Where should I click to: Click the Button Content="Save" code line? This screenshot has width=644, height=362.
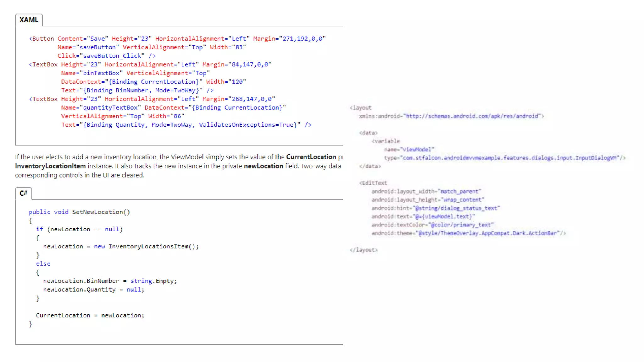point(177,39)
